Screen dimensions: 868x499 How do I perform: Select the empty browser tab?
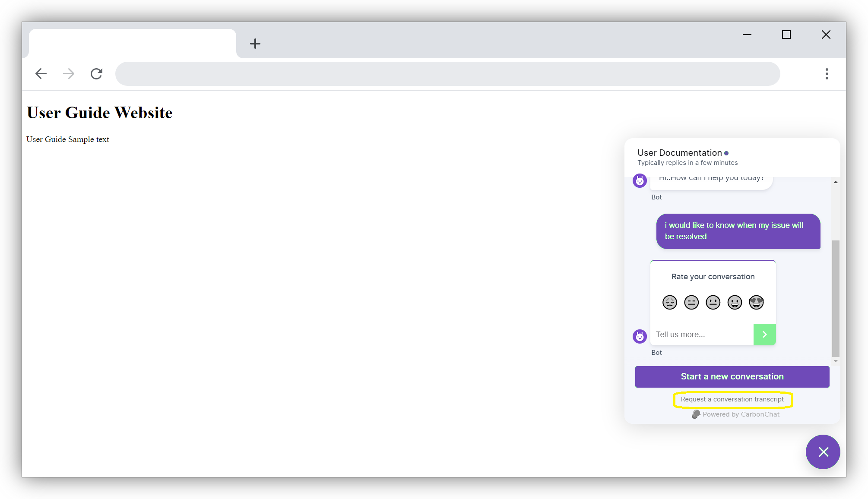pos(132,44)
